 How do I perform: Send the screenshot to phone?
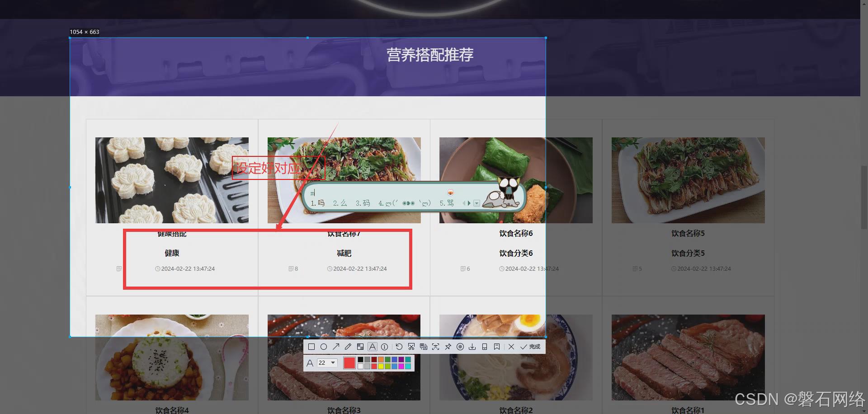click(485, 347)
